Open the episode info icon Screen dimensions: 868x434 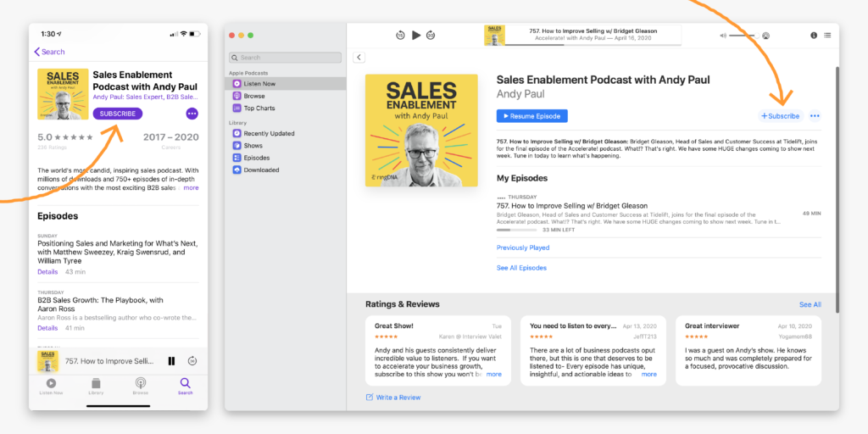814,35
